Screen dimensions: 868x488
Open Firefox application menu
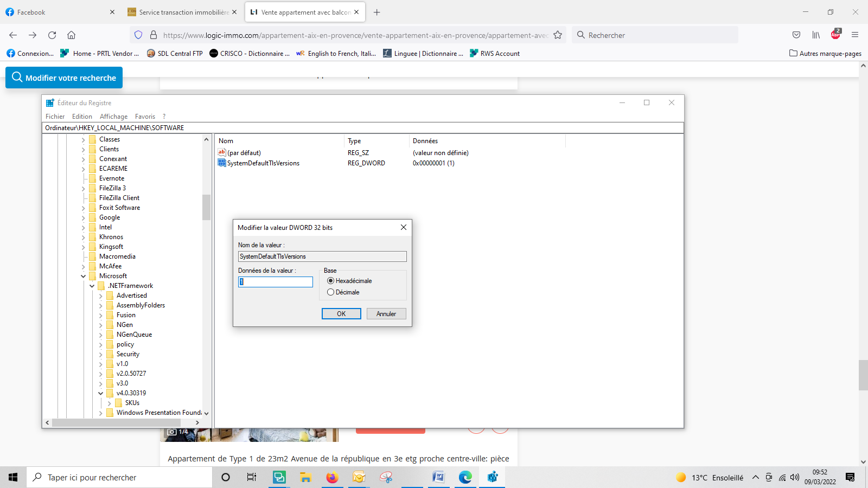[855, 35]
